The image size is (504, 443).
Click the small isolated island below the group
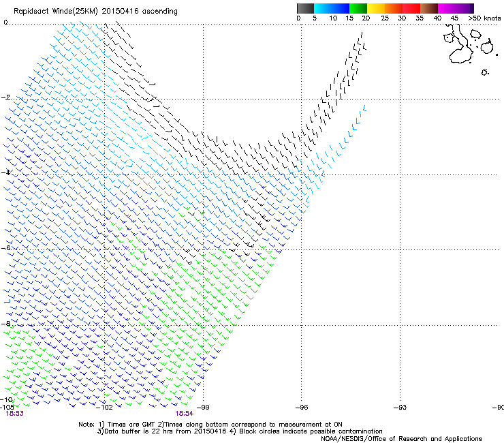coord(485,72)
